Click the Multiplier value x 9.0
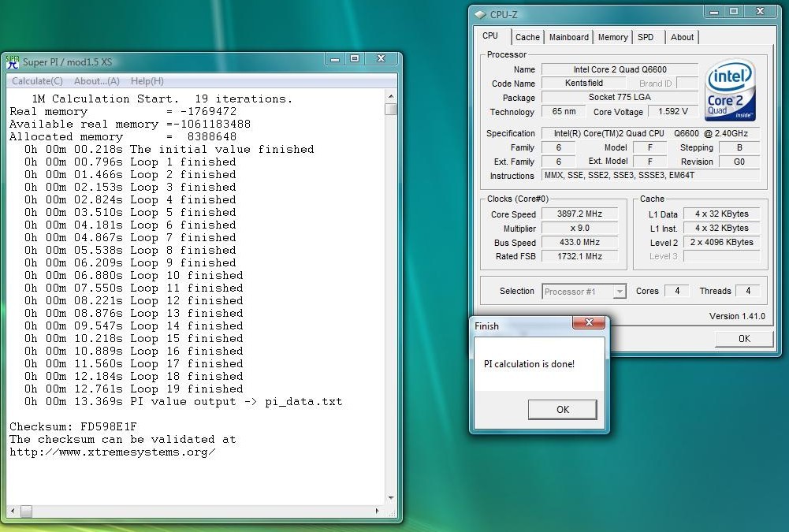The image size is (789, 532). point(579,228)
